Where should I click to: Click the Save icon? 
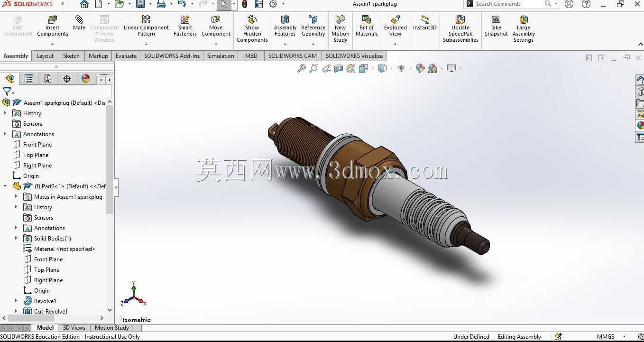[140, 4]
